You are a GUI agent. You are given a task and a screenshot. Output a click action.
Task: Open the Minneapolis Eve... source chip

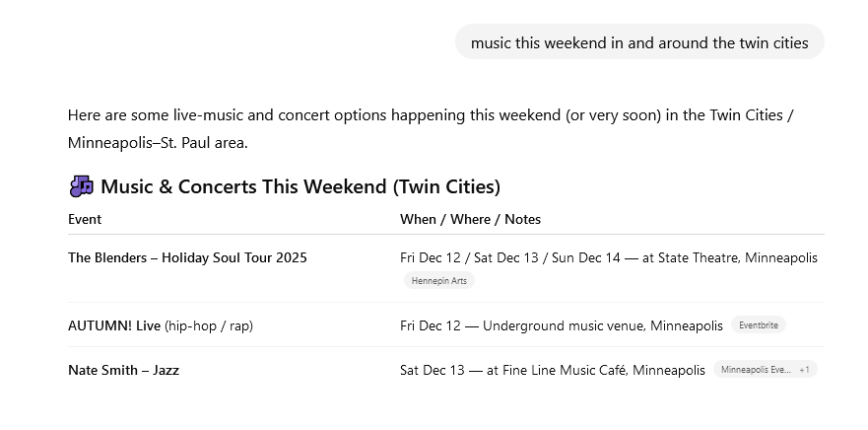point(755,370)
